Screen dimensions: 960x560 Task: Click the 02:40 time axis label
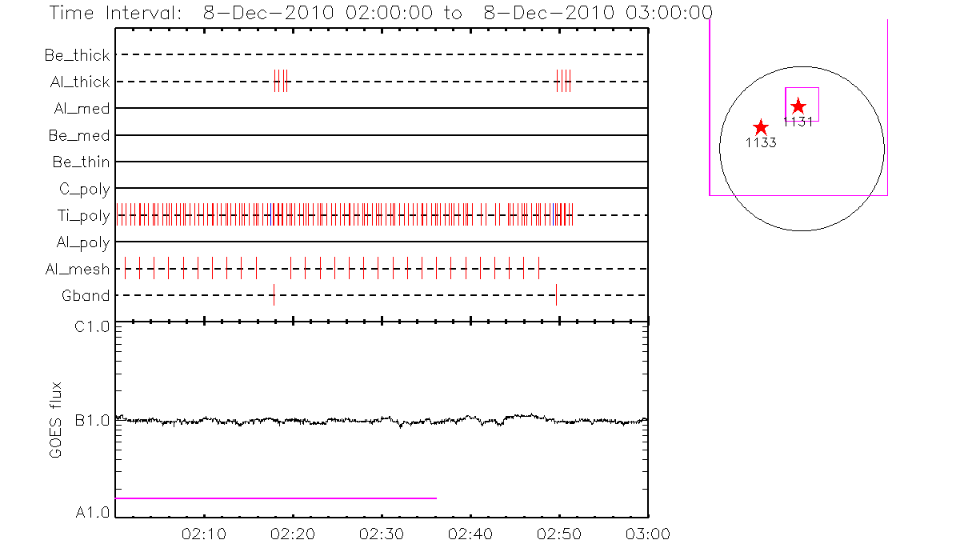pyautogui.click(x=470, y=533)
